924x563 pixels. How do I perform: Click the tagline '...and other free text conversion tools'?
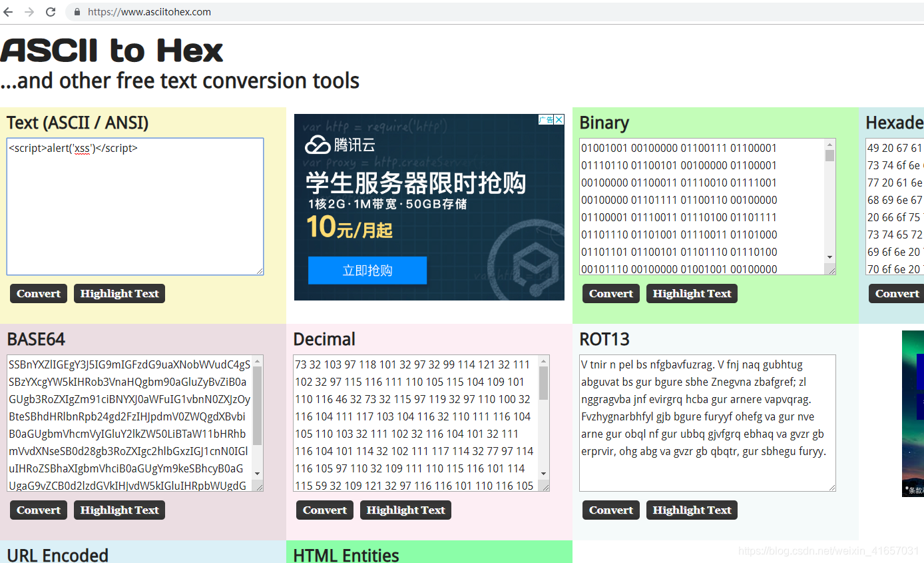point(180,81)
